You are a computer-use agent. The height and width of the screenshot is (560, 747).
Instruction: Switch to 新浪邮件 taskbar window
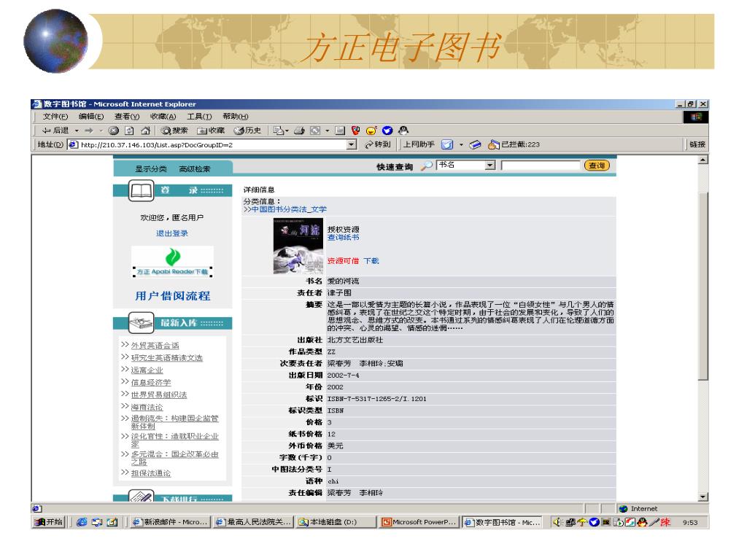(171, 522)
